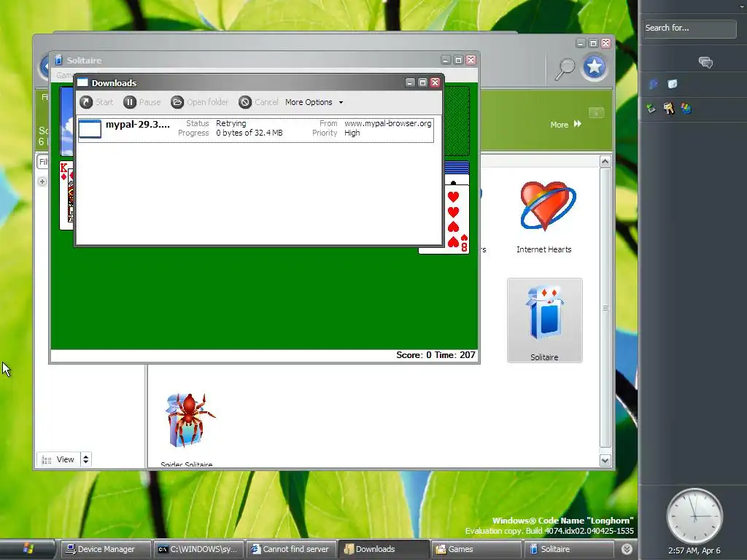Viewport: 747px width, 560px height.
Task: Click the back arrow button in Games window
Action: click(x=44, y=67)
